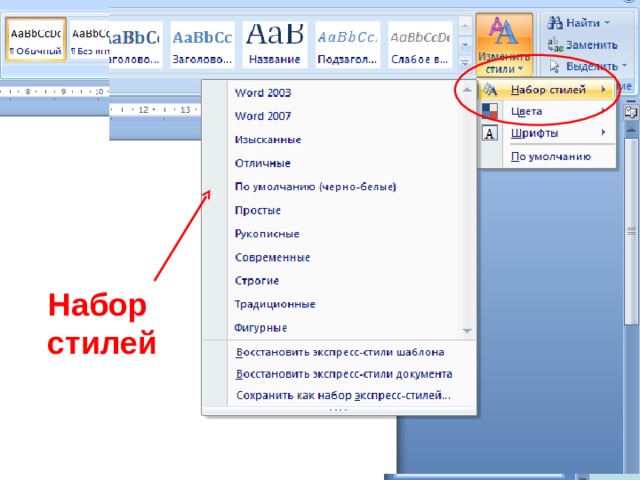Click the Заменить replace icon
Screen dimensions: 640x480
point(555,44)
